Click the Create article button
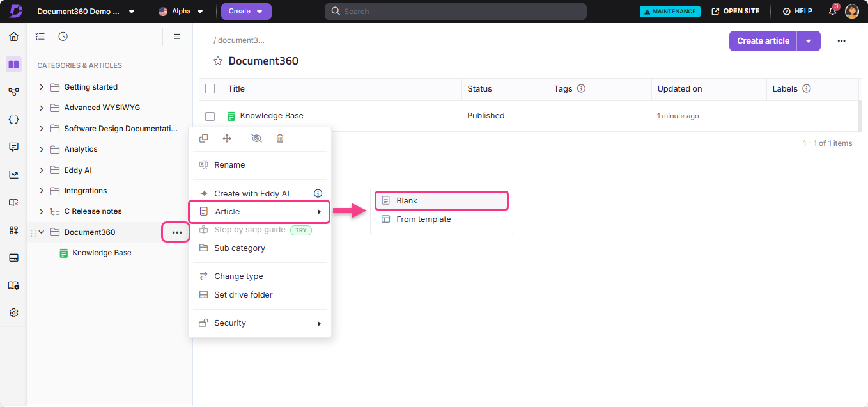Viewport: 868px width, 407px height. (x=763, y=40)
